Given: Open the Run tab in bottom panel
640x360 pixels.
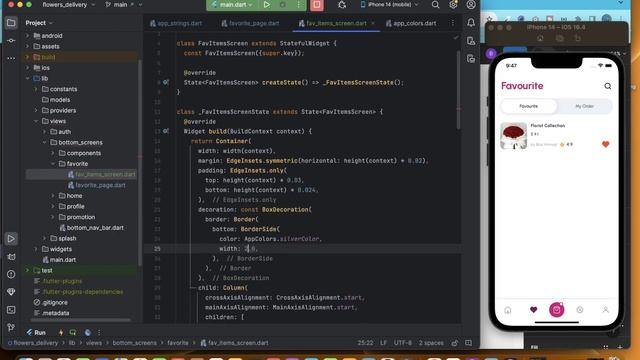Looking at the screenshot, I should [x=36, y=333].
